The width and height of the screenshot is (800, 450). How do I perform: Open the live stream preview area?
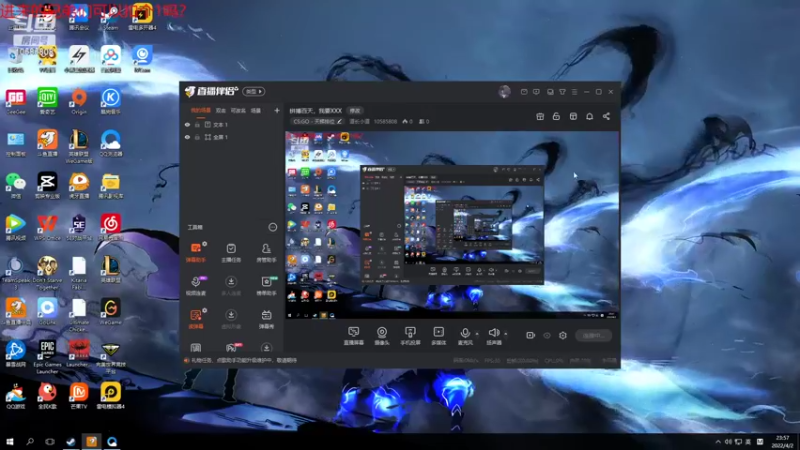pos(452,225)
